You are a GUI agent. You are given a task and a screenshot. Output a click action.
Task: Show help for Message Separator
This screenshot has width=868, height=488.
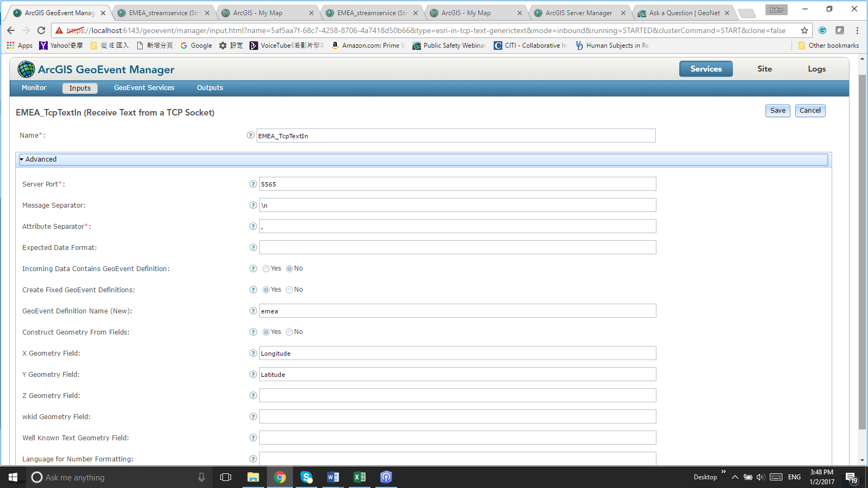click(x=253, y=206)
